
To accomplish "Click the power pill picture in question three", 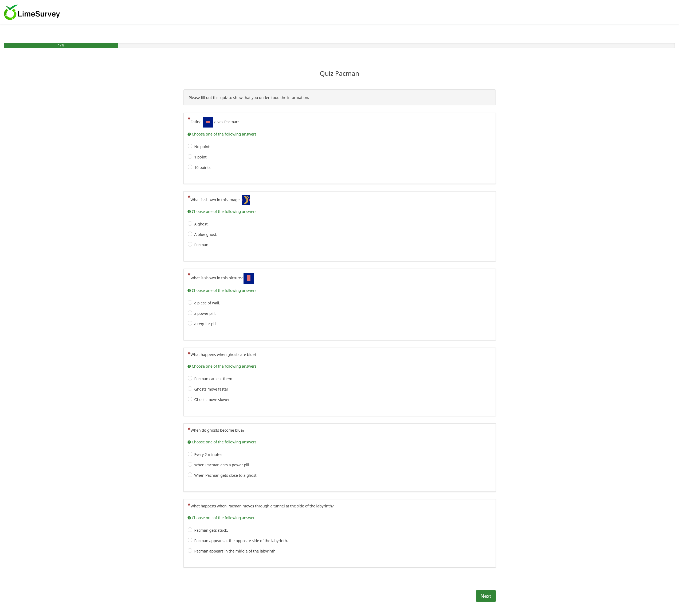I will [249, 278].
